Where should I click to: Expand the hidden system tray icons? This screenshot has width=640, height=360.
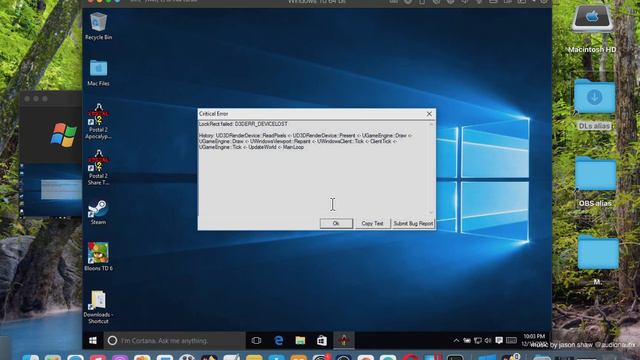[456, 340]
